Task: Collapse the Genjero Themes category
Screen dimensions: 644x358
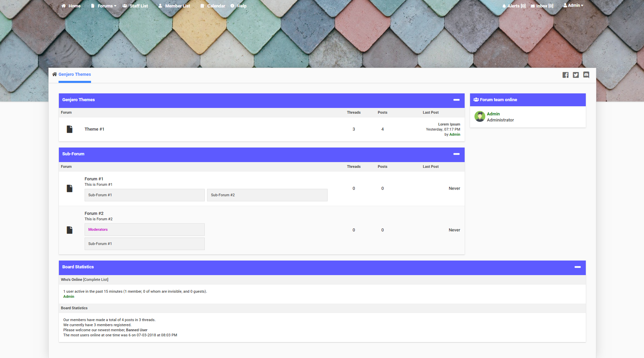Action: tap(456, 100)
